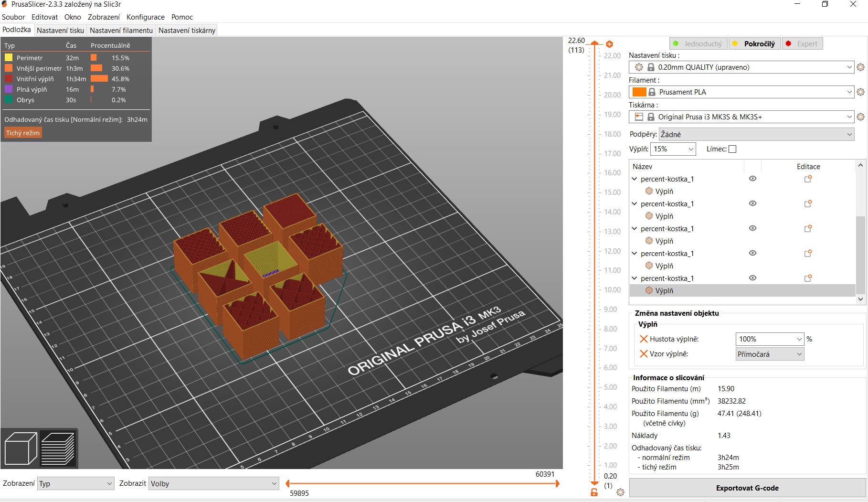Toggle the lock icon below the vertical layer slider
This screenshot has width=868, height=502.
pos(594,492)
